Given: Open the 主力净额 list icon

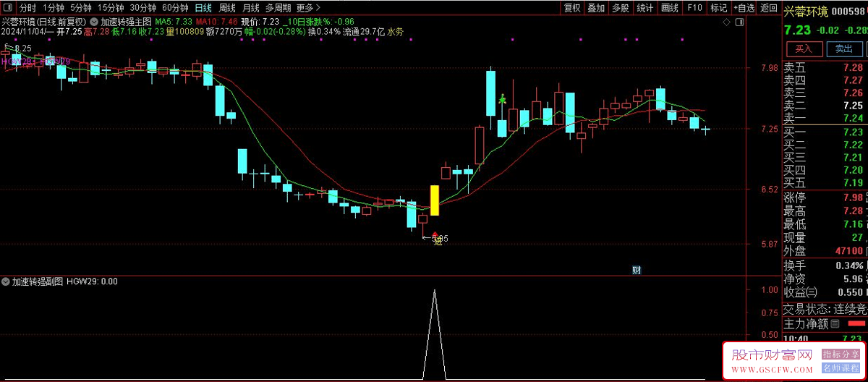Looking at the screenshot, I should pos(835,323).
